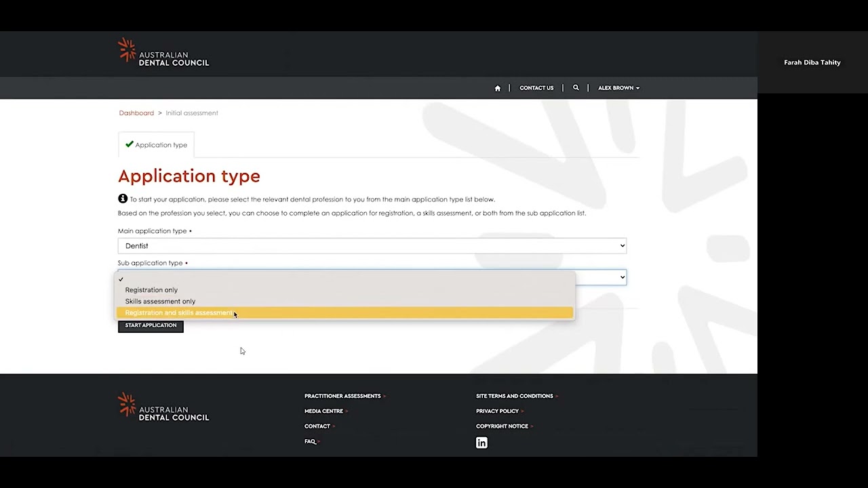
Task: Click the footer Australian Dental Council logo
Action: [x=163, y=407]
